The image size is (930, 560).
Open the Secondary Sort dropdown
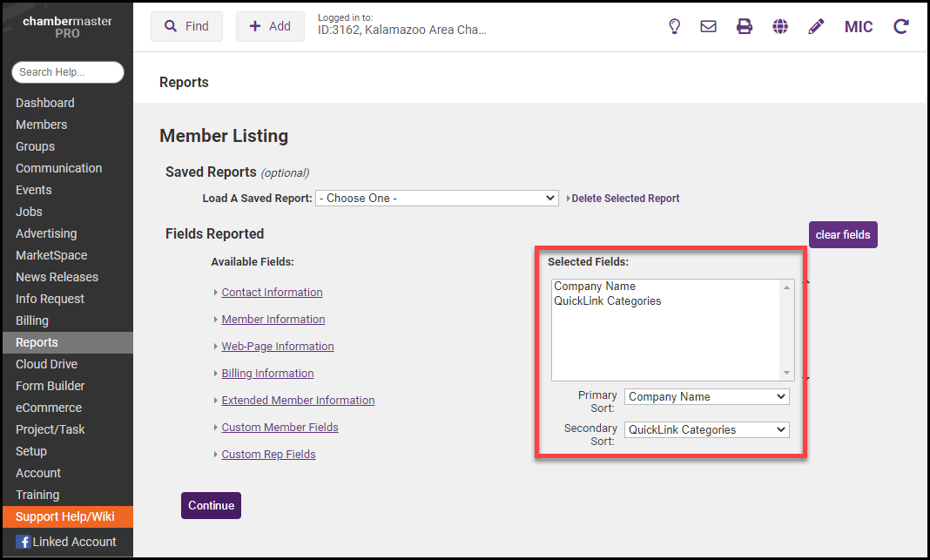706,429
